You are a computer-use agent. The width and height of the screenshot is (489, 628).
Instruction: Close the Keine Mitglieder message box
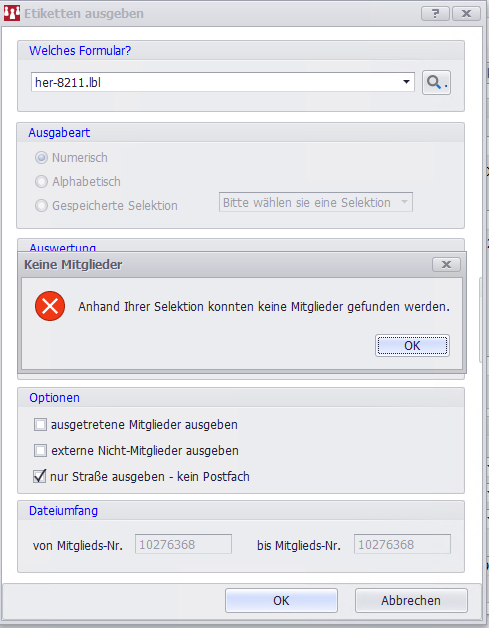(x=446, y=264)
